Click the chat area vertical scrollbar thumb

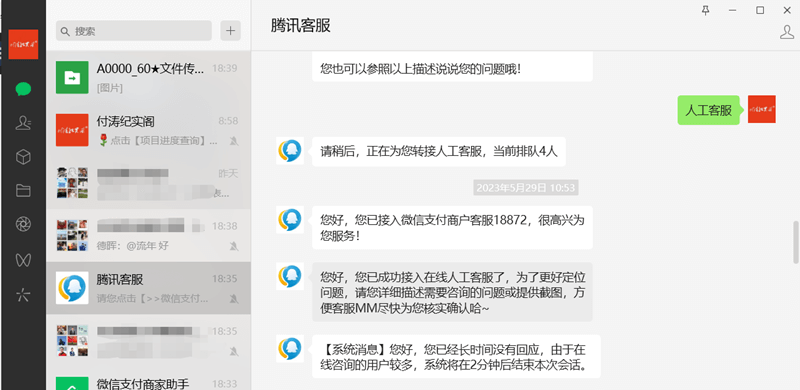[x=795, y=242]
